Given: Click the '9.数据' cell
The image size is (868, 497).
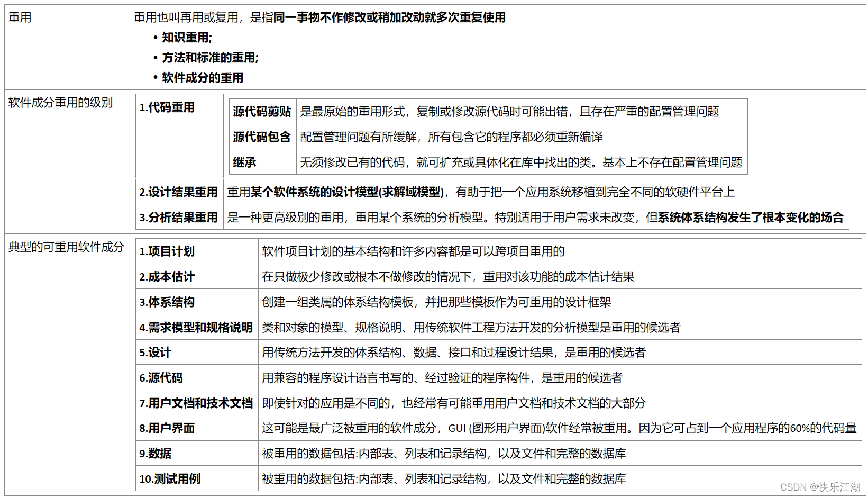Looking at the screenshot, I should pos(197,454).
